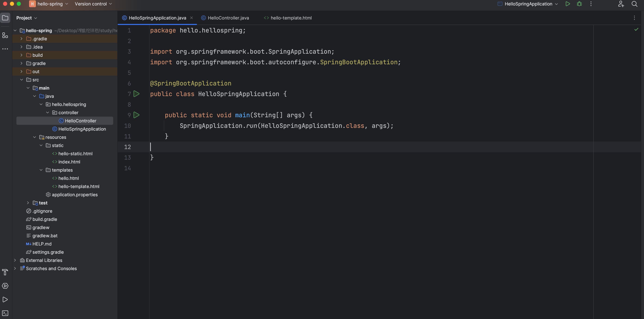Open the Services tool window icon
The width and height of the screenshot is (644, 319).
(x=5, y=286)
